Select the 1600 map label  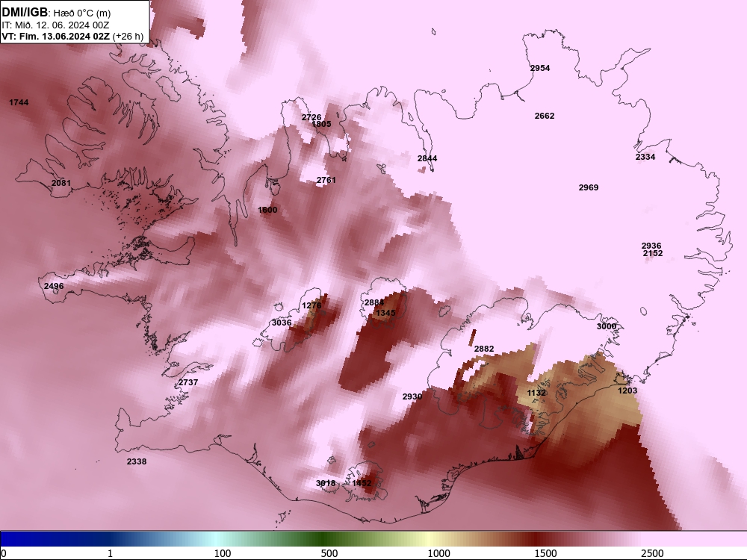coord(267,210)
